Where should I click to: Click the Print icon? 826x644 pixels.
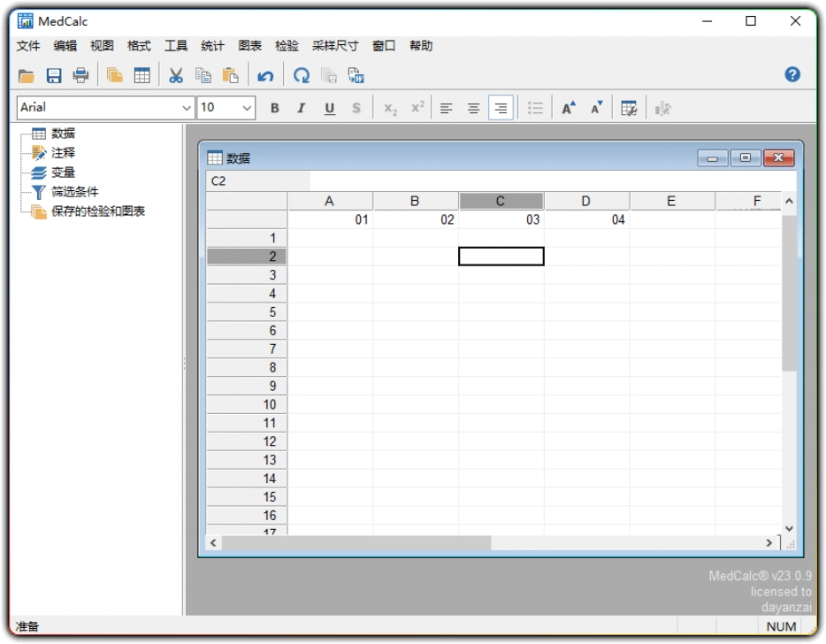(80, 75)
